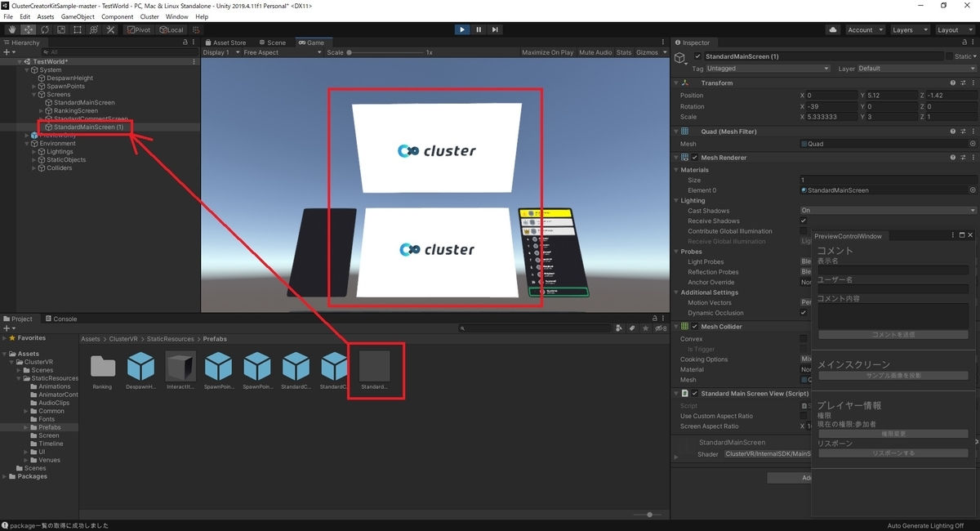Select the Move tool
The width and height of the screenshot is (980, 531).
click(x=28, y=30)
